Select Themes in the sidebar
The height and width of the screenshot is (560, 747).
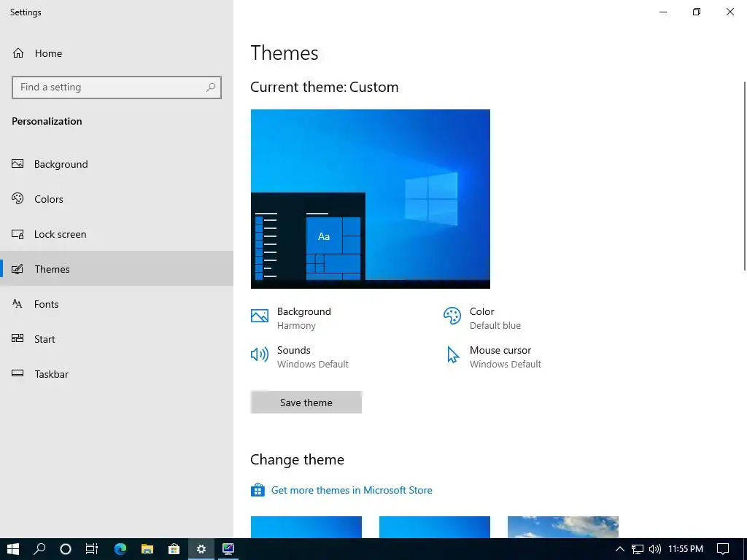[x=117, y=269]
